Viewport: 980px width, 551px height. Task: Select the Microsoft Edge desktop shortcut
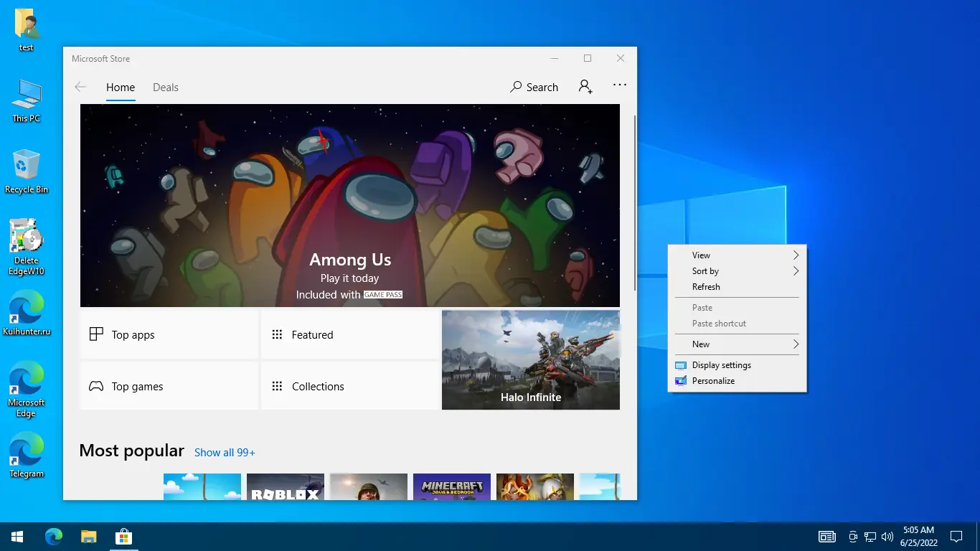point(27,390)
